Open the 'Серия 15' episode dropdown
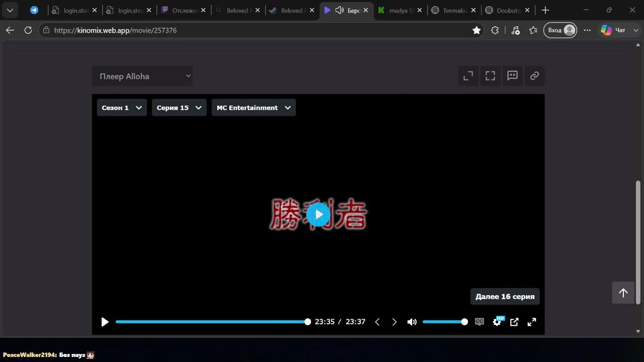644x362 pixels. pyautogui.click(x=179, y=108)
